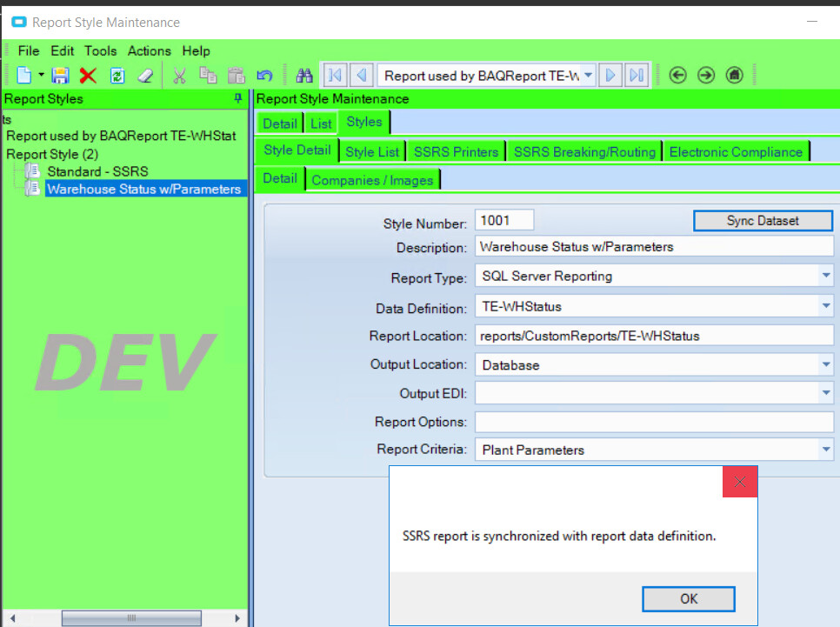Select the Styles tab
Image resolution: width=840 pixels, height=627 pixels.
[x=364, y=123]
